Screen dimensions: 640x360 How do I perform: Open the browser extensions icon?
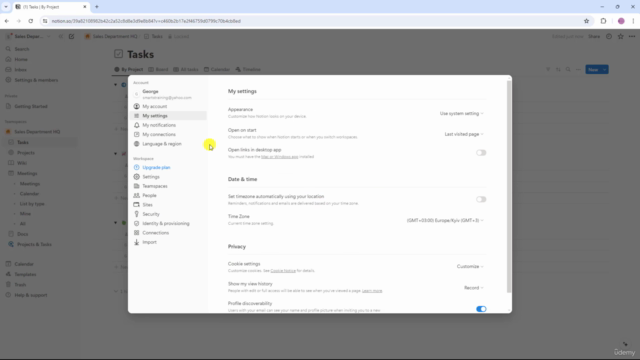(603, 21)
